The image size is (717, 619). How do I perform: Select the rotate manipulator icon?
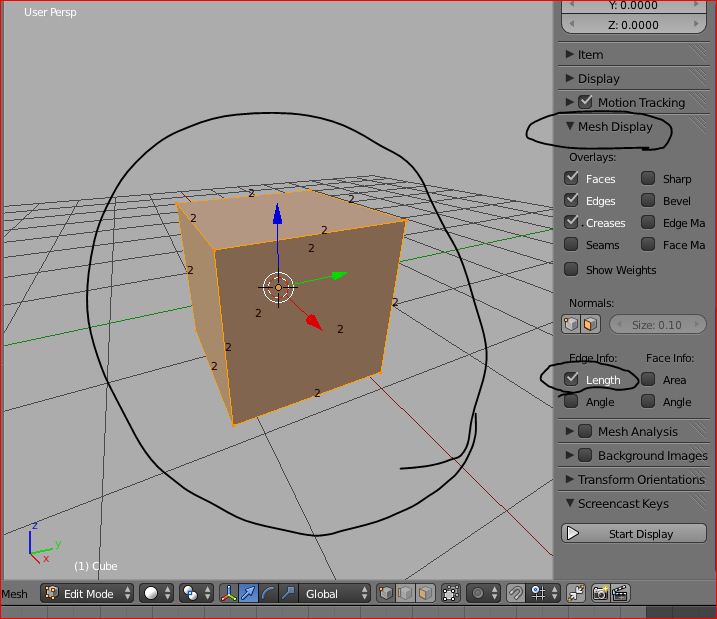tap(268, 593)
